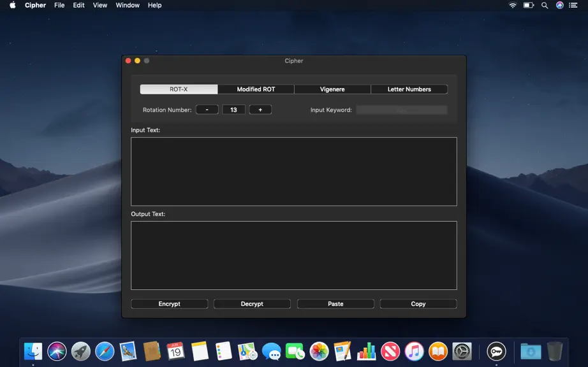Viewport: 588px width, 367px height.
Task: Decrease rotation number with minus button
Action: pyautogui.click(x=207, y=110)
